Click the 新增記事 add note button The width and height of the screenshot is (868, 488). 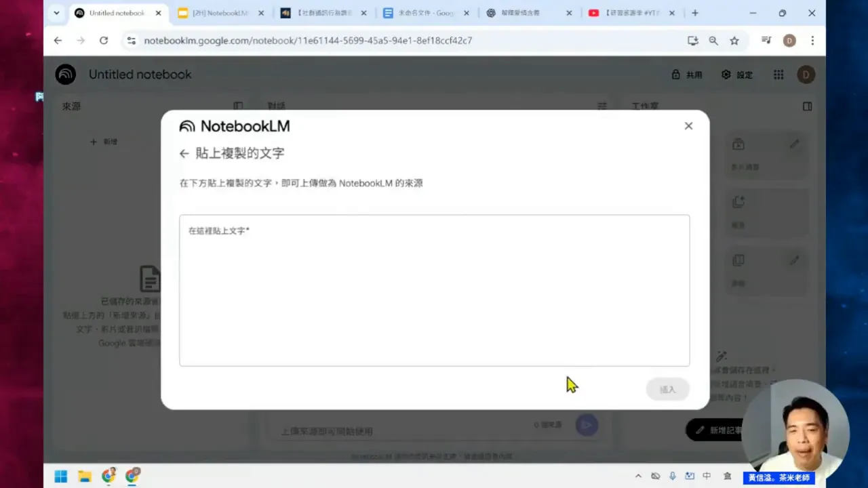tap(715, 430)
